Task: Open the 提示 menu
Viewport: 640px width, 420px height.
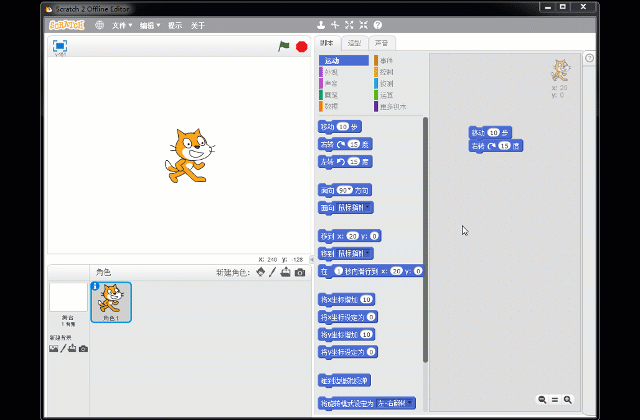Action: (x=175, y=25)
